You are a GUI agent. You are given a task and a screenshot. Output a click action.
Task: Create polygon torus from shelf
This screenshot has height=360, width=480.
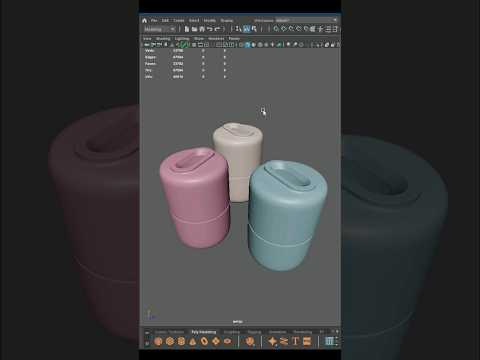click(x=204, y=341)
